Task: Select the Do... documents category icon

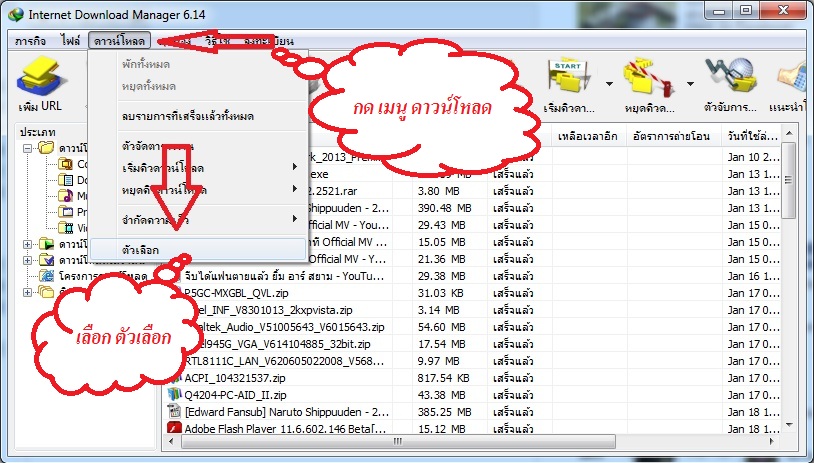Action: (65, 180)
